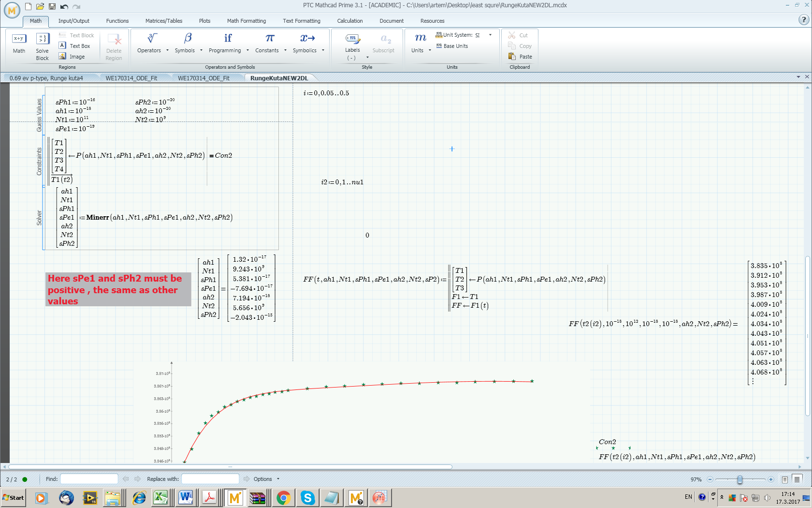Switch to page view mode icon
Viewport: 812px width, 508px height.
[x=785, y=479]
